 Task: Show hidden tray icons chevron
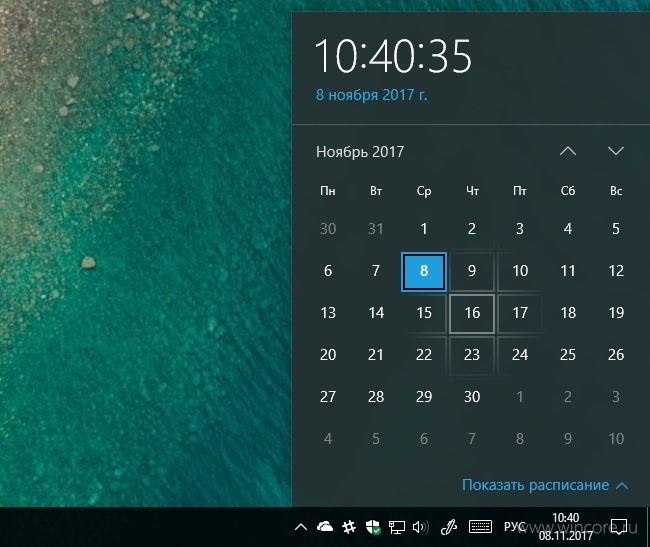tap(301, 527)
